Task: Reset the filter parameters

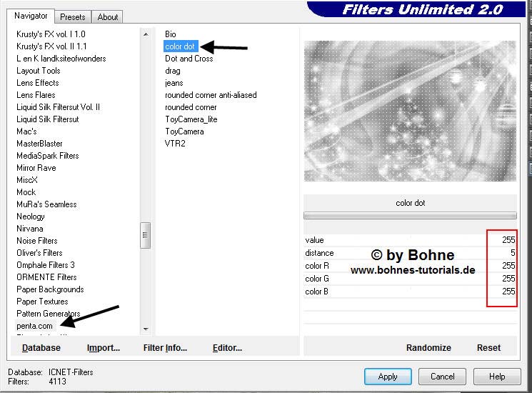Action: [488, 348]
